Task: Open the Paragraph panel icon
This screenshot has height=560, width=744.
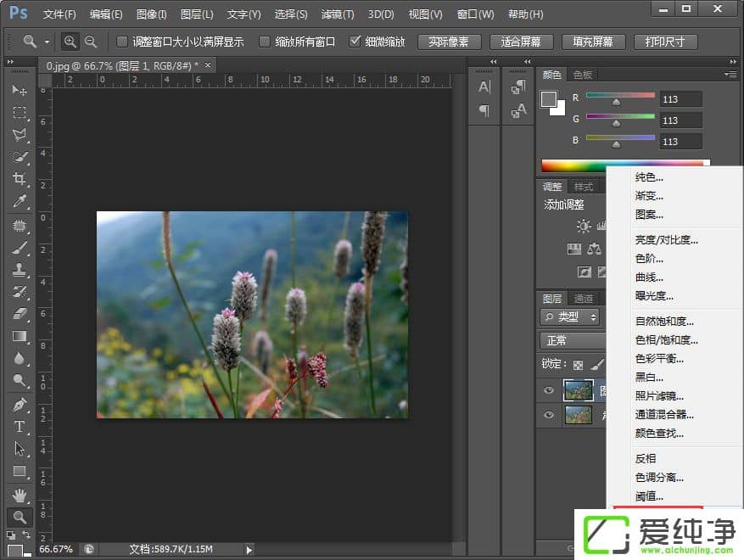Action: (484, 110)
